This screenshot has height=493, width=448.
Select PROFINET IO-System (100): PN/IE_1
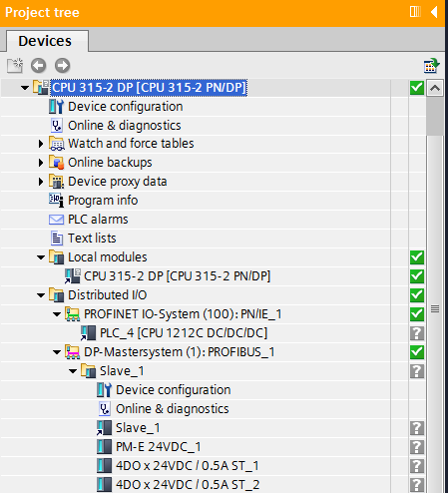coord(183,314)
